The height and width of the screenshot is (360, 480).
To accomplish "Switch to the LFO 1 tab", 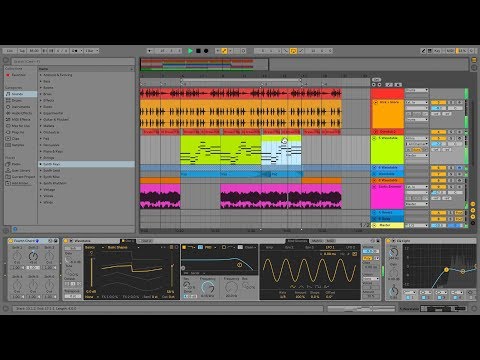I will click(330, 247).
